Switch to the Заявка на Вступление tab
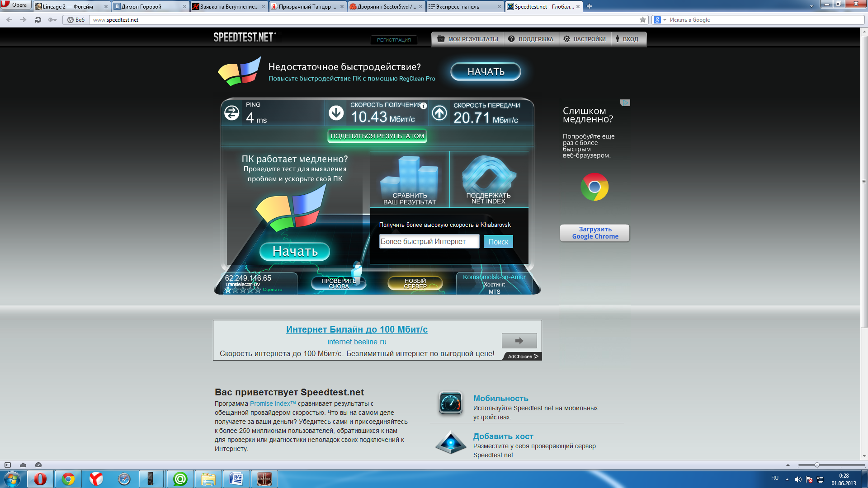 (x=229, y=6)
